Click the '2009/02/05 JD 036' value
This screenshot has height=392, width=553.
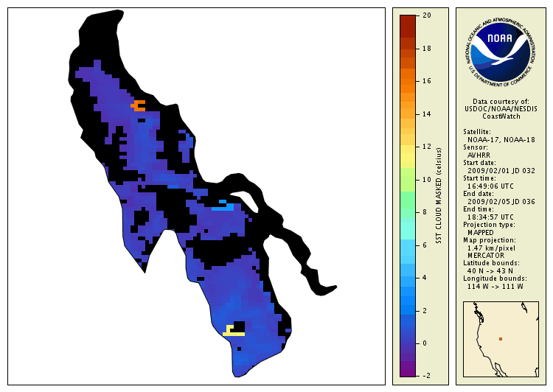click(x=501, y=202)
